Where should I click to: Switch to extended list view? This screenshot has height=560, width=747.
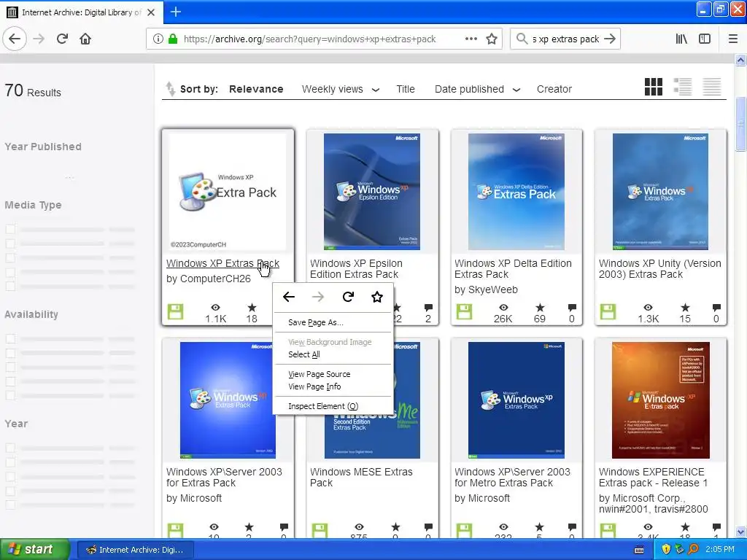click(682, 87)
